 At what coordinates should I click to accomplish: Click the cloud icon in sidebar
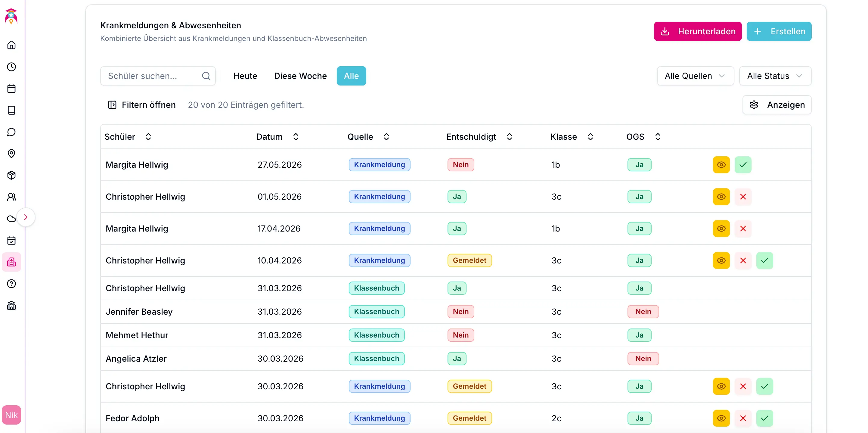click(11, 219)
